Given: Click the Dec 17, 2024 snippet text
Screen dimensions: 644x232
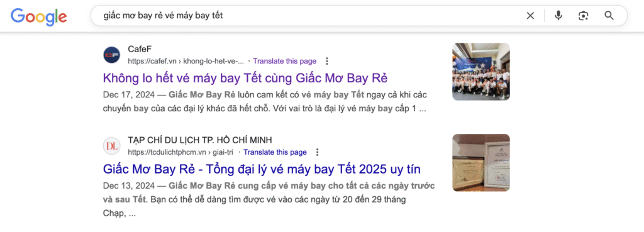Looking at the screenshot, I should (x=265, y=102).
